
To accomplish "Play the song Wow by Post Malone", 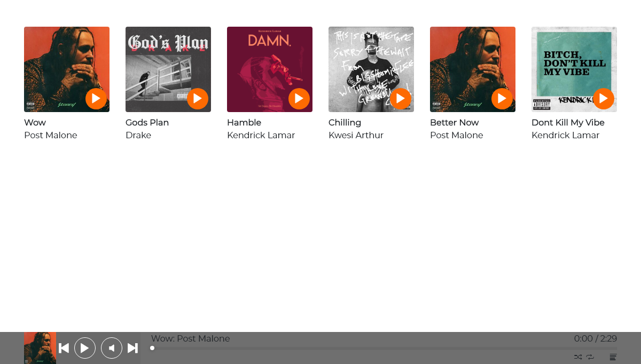I will pos(96,99).
